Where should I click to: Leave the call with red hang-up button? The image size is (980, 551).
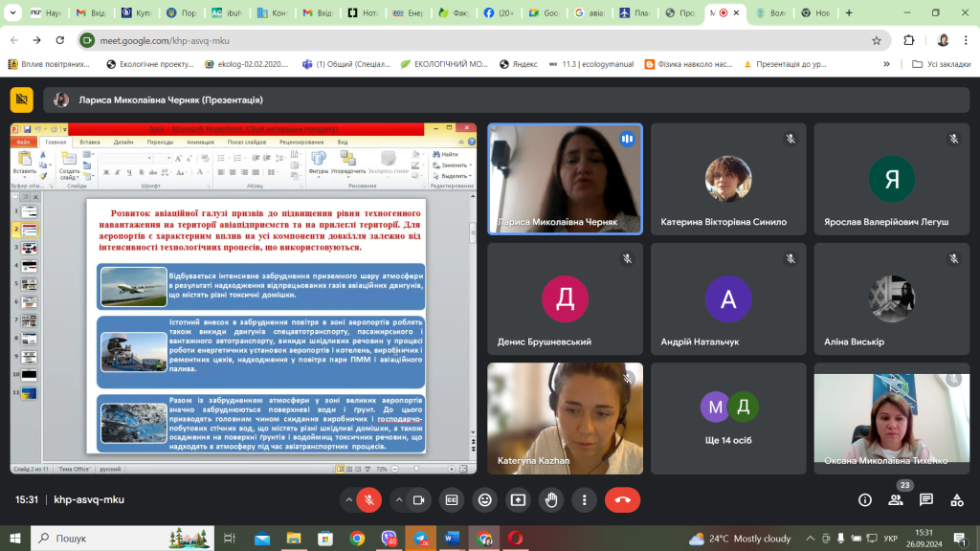pyautogui.click(x=623, y=499)
